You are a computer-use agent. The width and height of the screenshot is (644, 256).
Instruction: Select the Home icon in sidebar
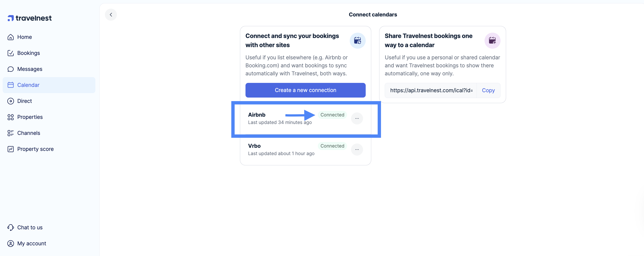click(11, 37)
